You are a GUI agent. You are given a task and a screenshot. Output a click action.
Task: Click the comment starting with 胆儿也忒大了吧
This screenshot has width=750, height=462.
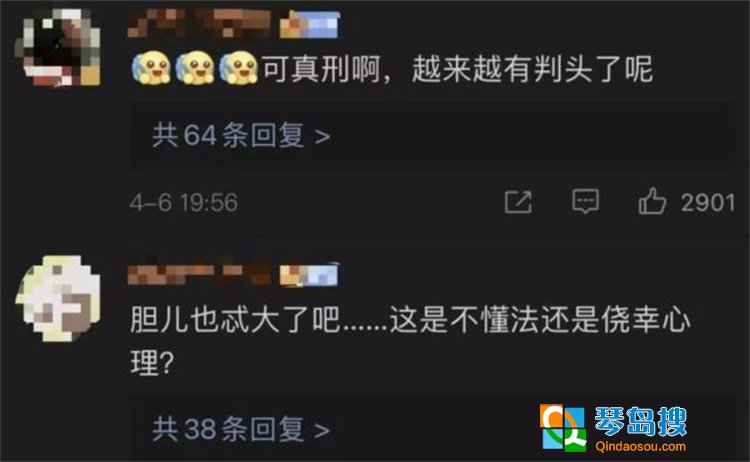(x=410, y=341)
